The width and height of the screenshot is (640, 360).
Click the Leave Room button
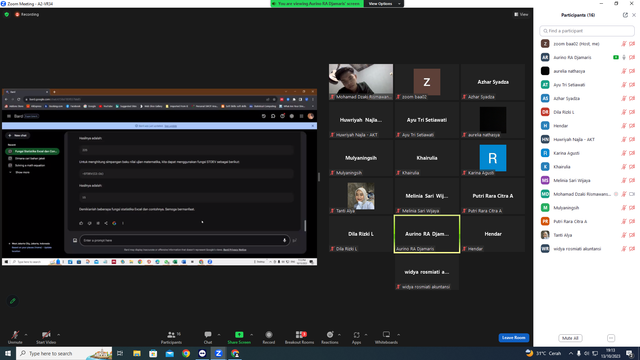[513, 338]
